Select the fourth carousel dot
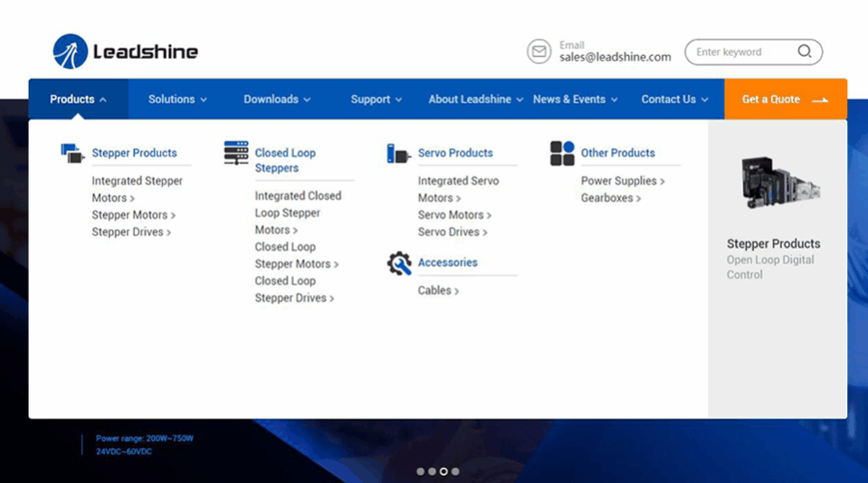Image resolution: width=868 pixels, height=483 pixels. click(455, 471)
